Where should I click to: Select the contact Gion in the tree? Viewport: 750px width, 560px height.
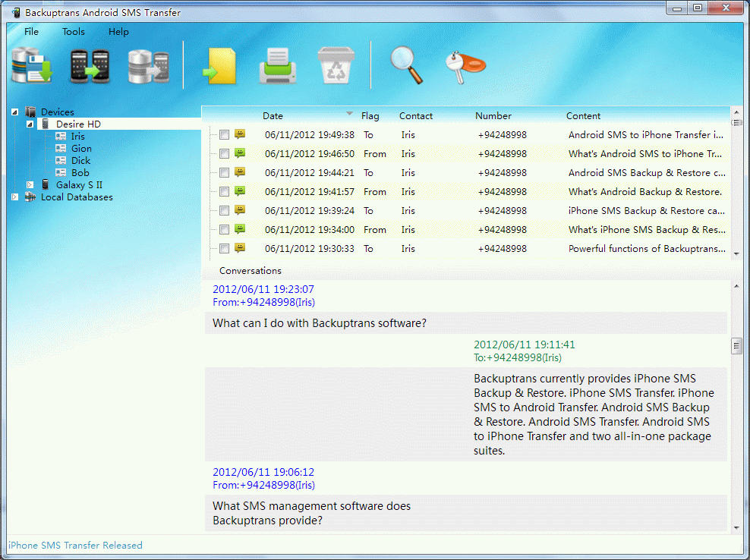coord(80,148)
